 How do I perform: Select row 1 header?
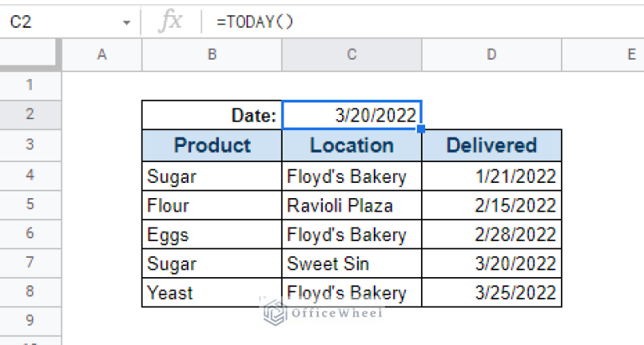coord(30,85)
